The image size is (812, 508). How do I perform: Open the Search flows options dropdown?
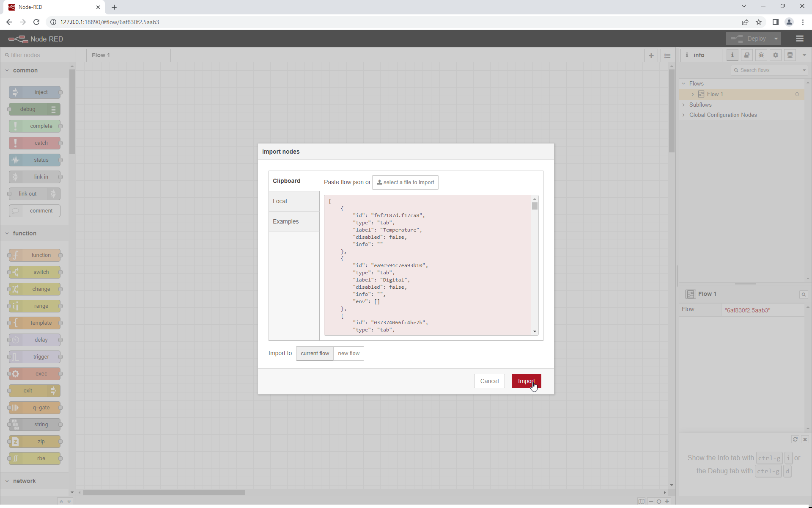point(804,70)
